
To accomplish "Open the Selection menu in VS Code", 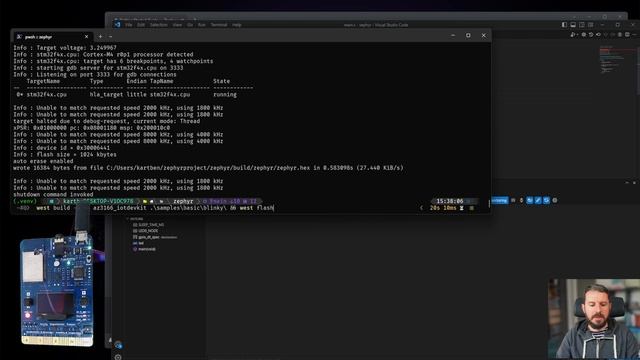I will (159, 25).
